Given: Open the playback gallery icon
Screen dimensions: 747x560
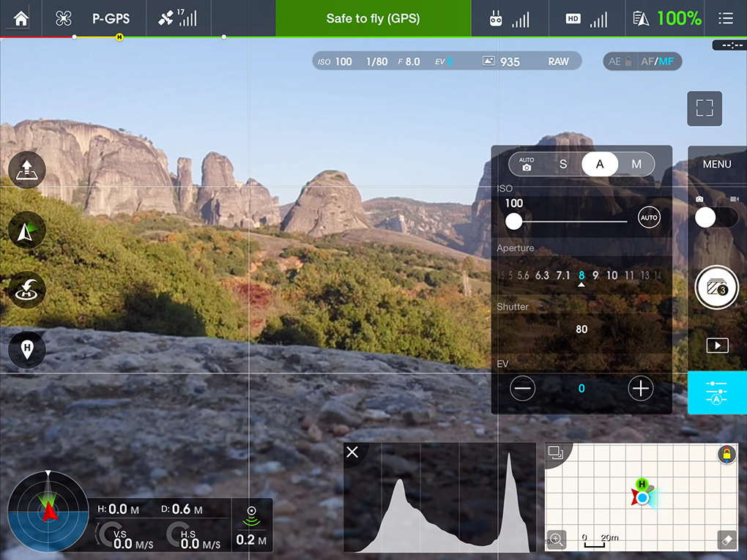Looking at the screenshot, I should [x=718, y=346].
